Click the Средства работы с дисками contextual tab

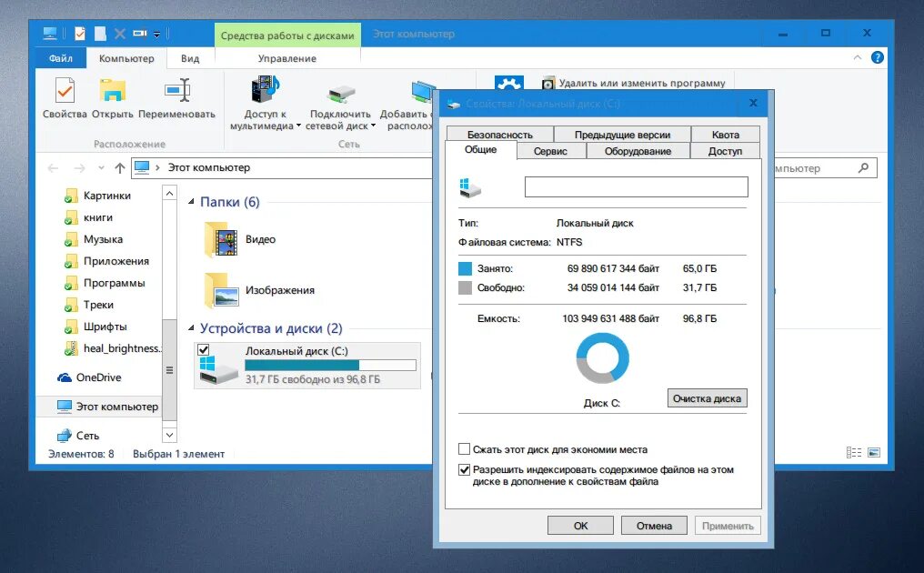click(287, 35)
